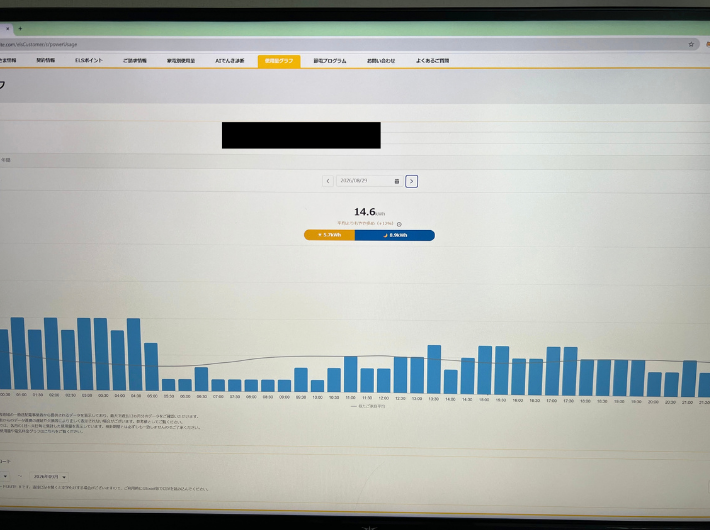Click the blue nighttime 8.9kWh segment
The image size is (710, 530).
tap(395, 235)
